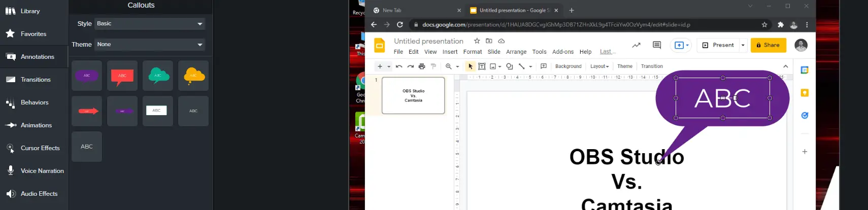The width and height of the screenshot is (868, 210).
Task: Rename the Untitled presentation title
Action: (x=428, y=41)
